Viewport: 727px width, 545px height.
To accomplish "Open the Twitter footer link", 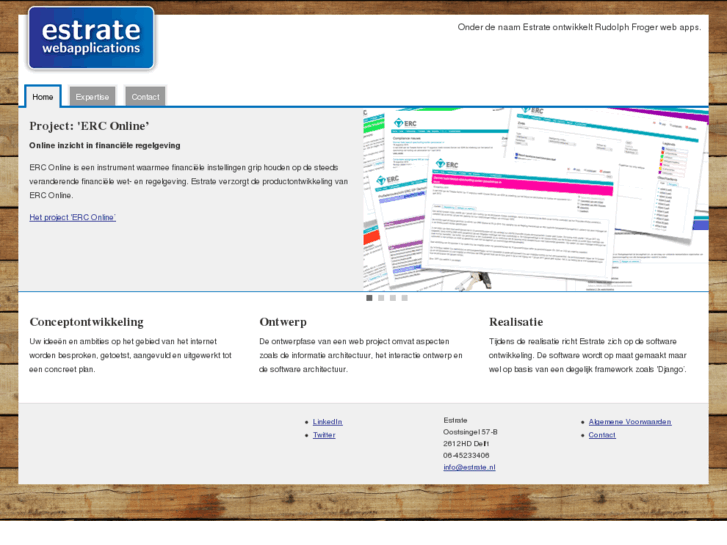I will click(324, 435).
